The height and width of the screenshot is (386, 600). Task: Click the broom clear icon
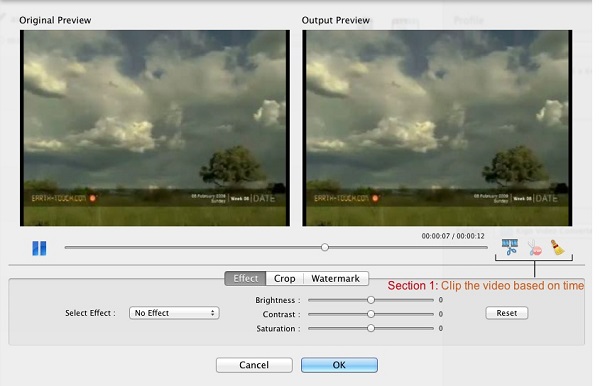[x=558, y=247]
